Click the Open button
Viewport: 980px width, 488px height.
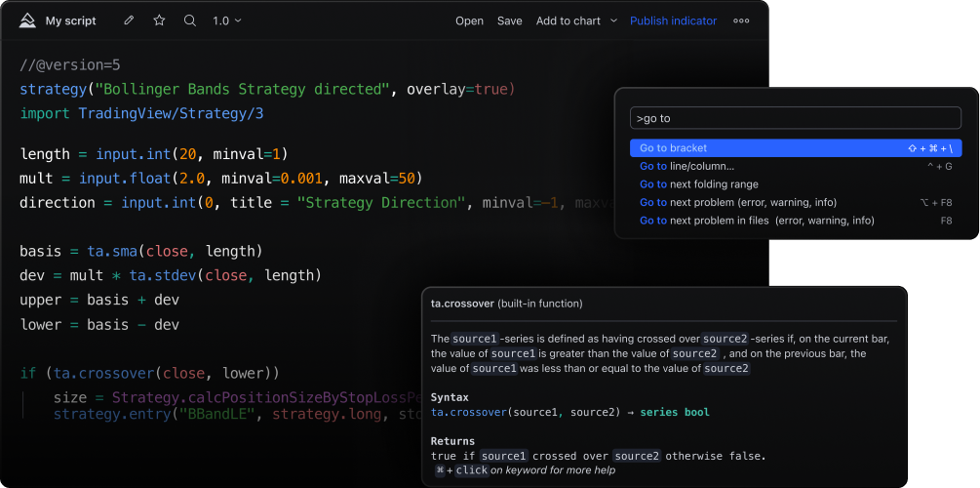[x=469, y=20]
